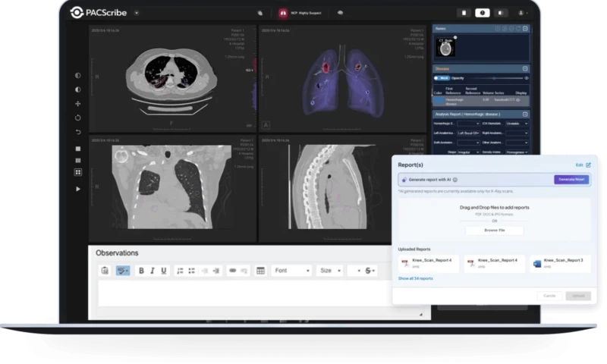Insert a bulleted list

(192, 271)
